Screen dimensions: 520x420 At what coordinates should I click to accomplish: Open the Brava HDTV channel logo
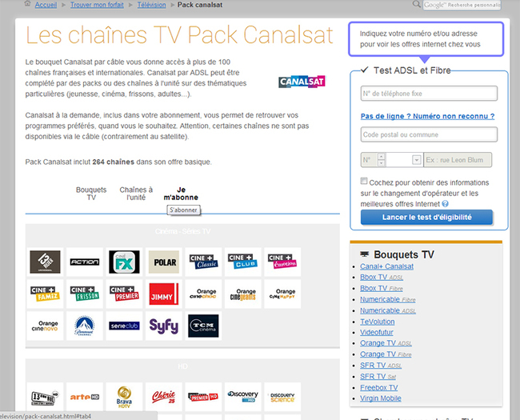coord(124,397)
